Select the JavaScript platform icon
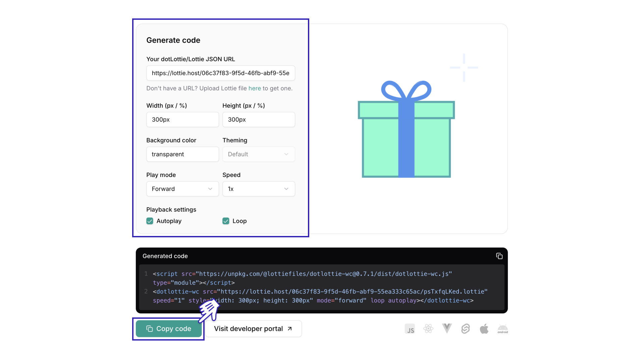The height and width of the screenshot is (362, 644). pos(410,329)
